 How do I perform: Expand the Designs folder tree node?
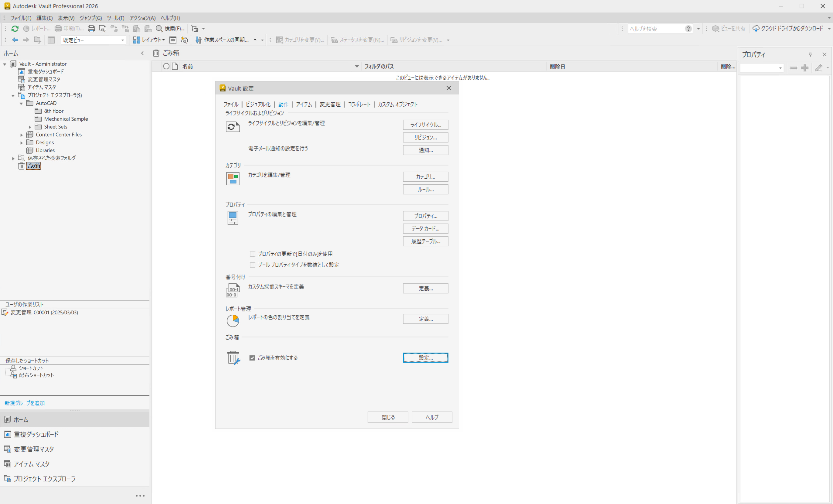click(x=22, y=143)
